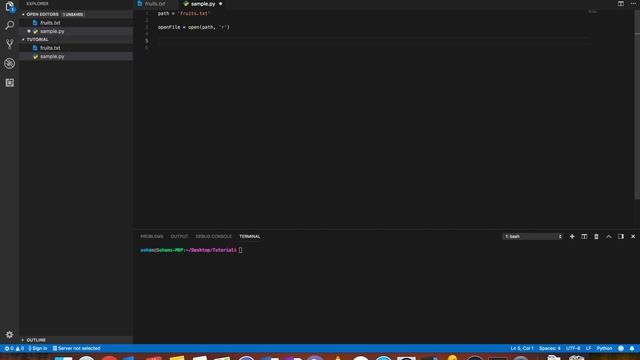The width and height of the screenshot is (640, 360).
Task: Open the Manage gear menu
Action: [x=9, y=335]
